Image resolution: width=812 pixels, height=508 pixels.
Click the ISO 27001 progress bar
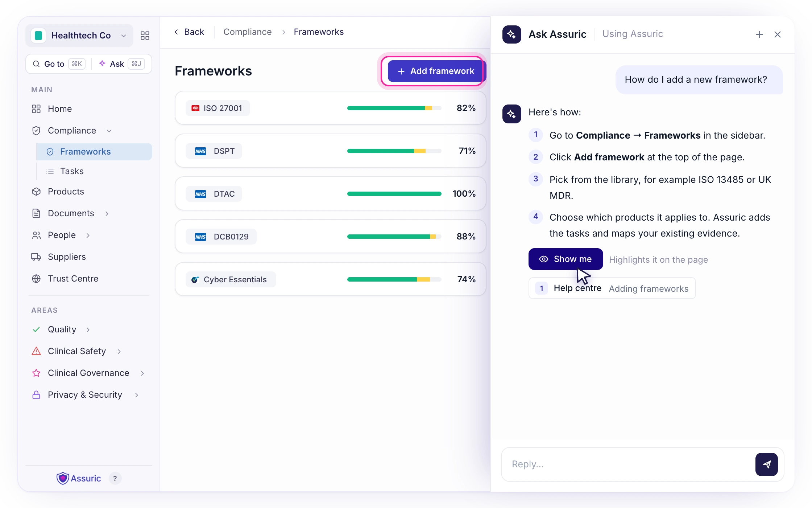(x=394, y=108)
